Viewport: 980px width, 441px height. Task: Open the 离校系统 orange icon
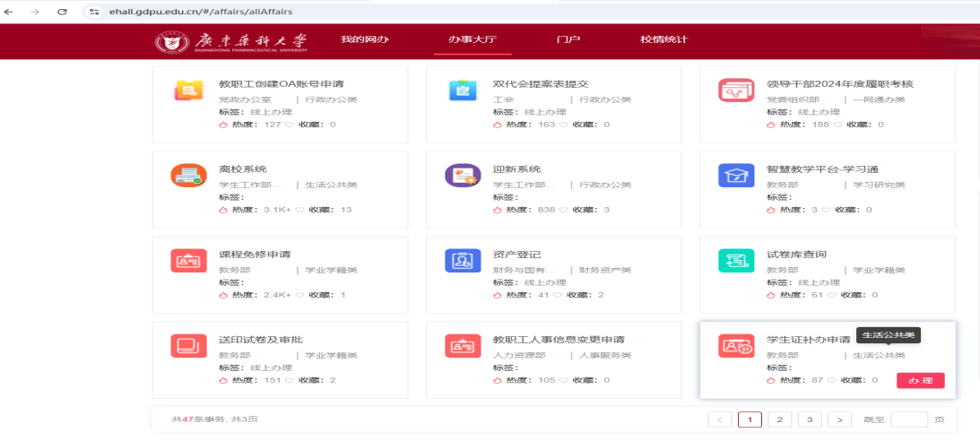(x=189, y=176)
